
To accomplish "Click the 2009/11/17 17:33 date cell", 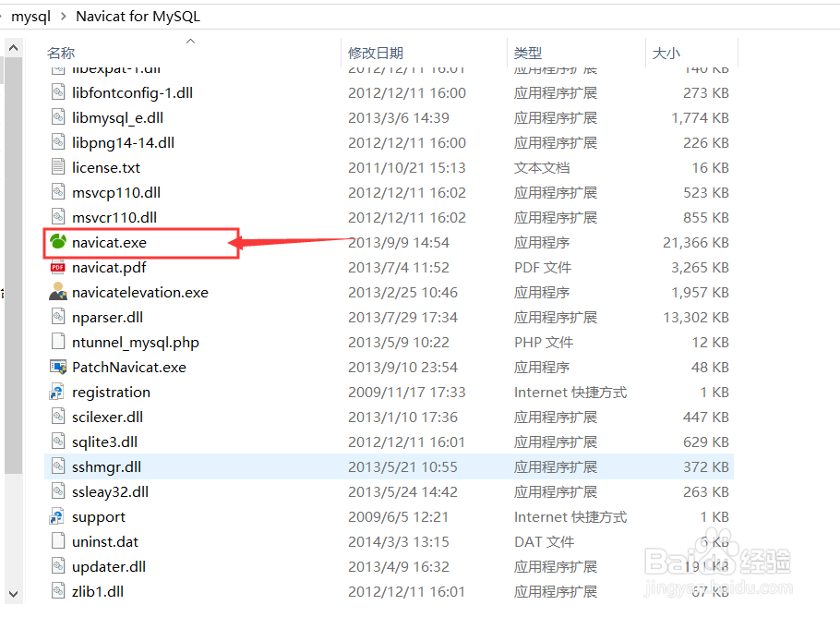I will click(x=406, y=393).
